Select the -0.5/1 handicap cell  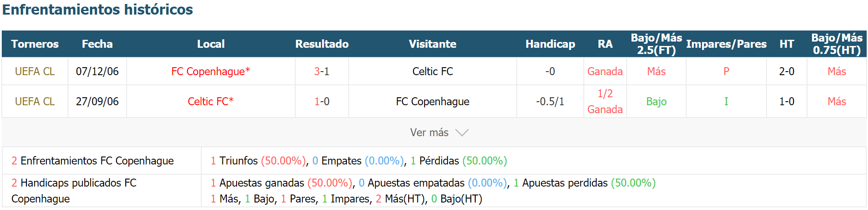[550, 101]
